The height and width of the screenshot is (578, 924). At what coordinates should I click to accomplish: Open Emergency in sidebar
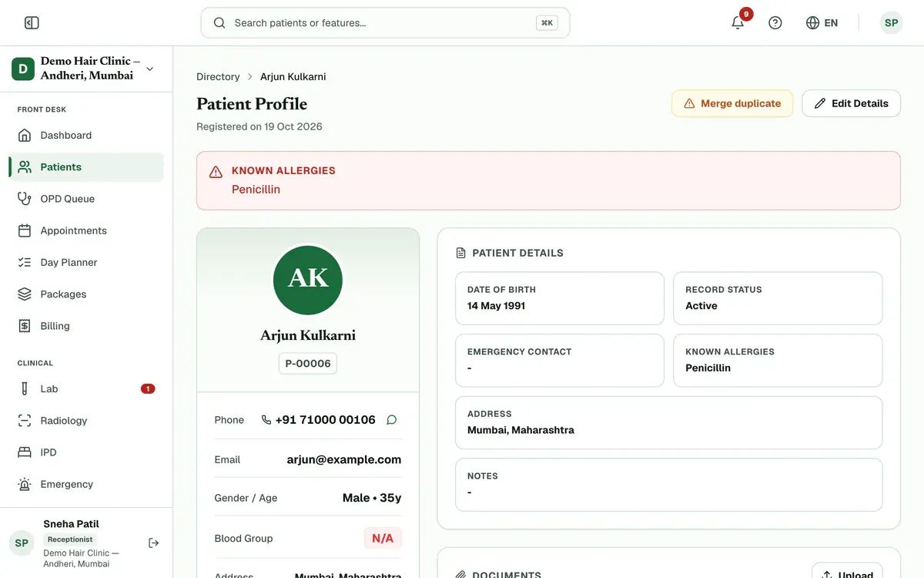[x=86, y=484]
